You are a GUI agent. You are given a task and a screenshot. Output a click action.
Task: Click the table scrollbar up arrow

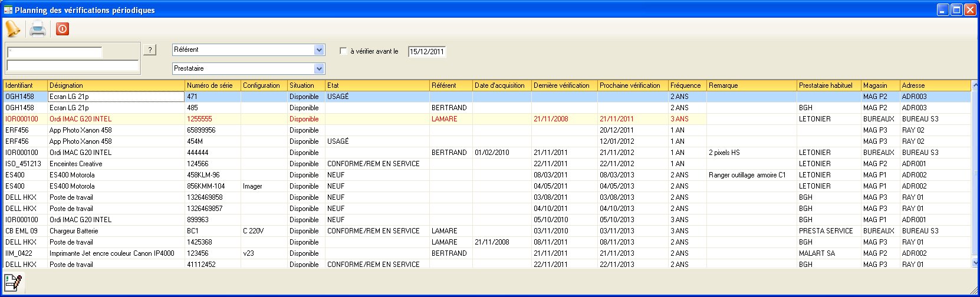tap(975, 85)
